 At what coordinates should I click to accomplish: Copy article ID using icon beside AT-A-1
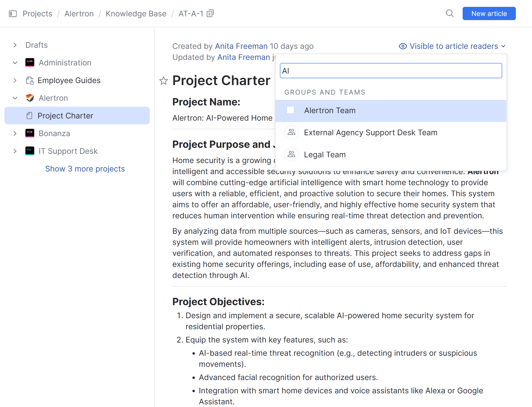(x=210, y=13)
